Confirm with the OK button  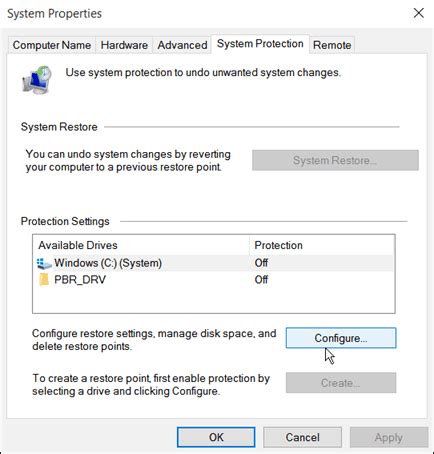click(216, 437)
